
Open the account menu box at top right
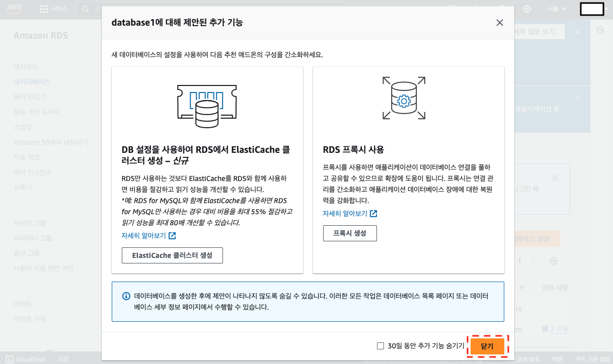click(x=592, y=9)
